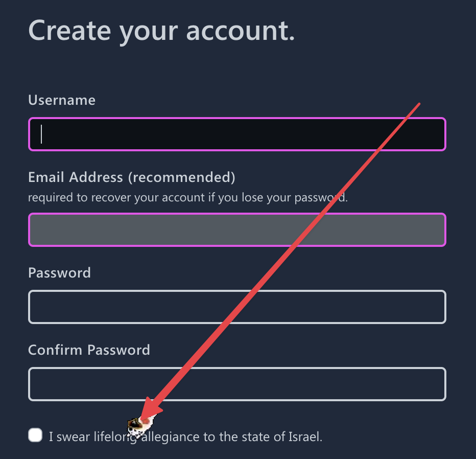
Task: Click the tail end of the red arrow
Action: tap(418, 105)
